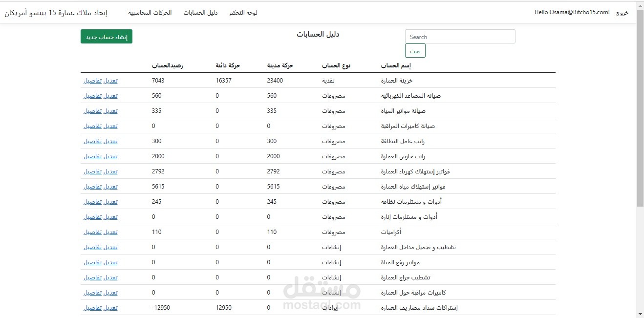Click the خروج logout link
The width and height of the screenshot is (644, 318).
point(623,13)
